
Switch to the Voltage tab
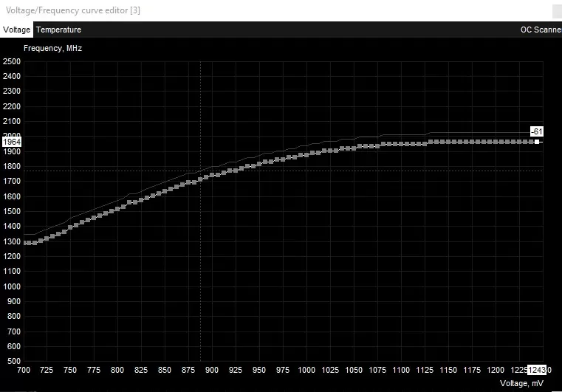click(x=16, y=30)
